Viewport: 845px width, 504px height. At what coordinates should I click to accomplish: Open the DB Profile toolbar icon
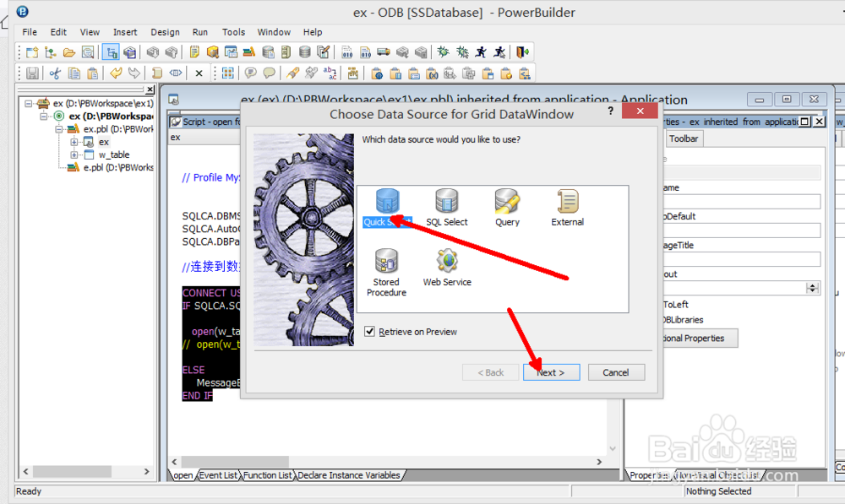268,52
